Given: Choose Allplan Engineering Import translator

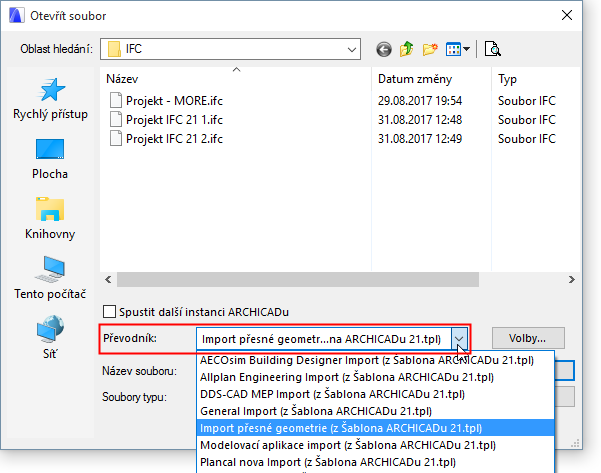Looking at the screenshot, I should 375,377.
